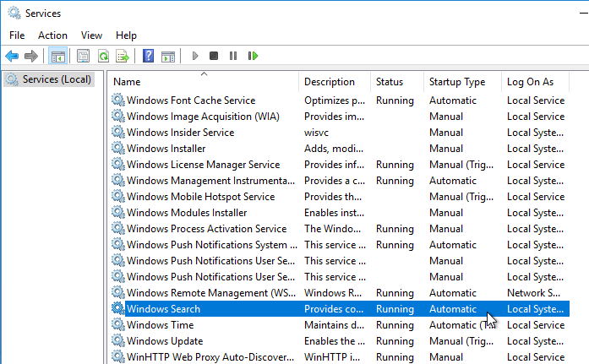Click the Refresh toolbar icon
Screen dimensions: 589x364
click(x=103, y=57)
